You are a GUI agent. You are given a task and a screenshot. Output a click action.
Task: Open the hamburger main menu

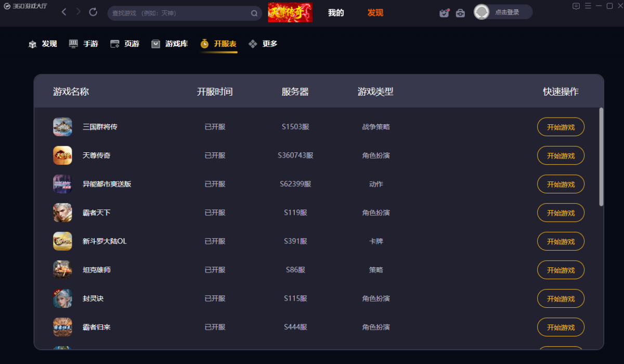pos(588,6)
